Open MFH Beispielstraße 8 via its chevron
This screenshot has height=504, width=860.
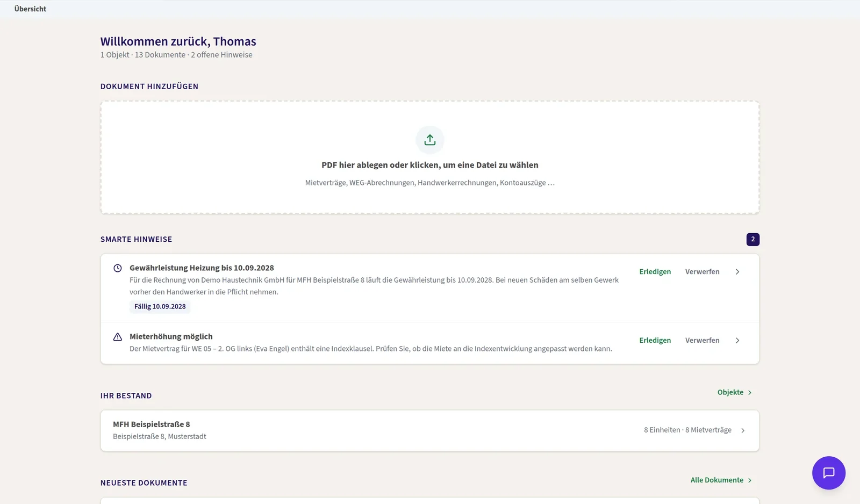(x=743, y=430)
